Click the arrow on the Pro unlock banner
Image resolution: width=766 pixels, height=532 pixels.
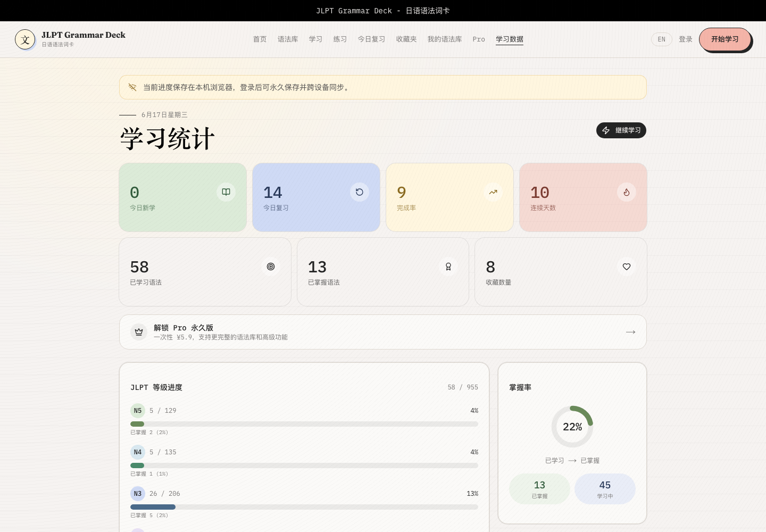click(x=631, y=332)
